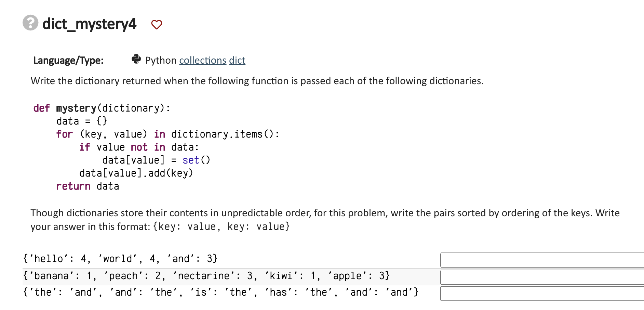The width and height of the screenshot is (644, 310).
Task: Click the 'for (key, value) in dictionary.items():' line
Action: (167, 134)
